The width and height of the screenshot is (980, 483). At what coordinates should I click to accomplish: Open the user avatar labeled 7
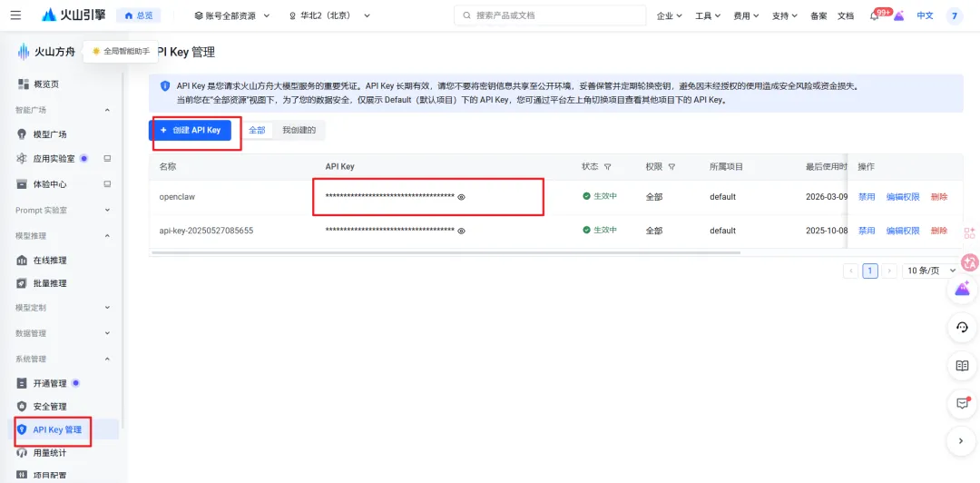point(955,15)
